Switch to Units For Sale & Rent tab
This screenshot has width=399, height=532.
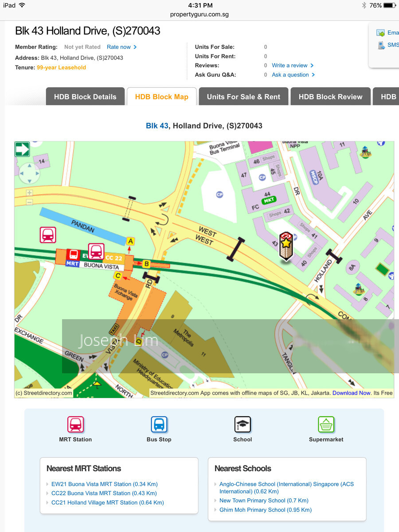pyautogui.click(x=243, y=97)
